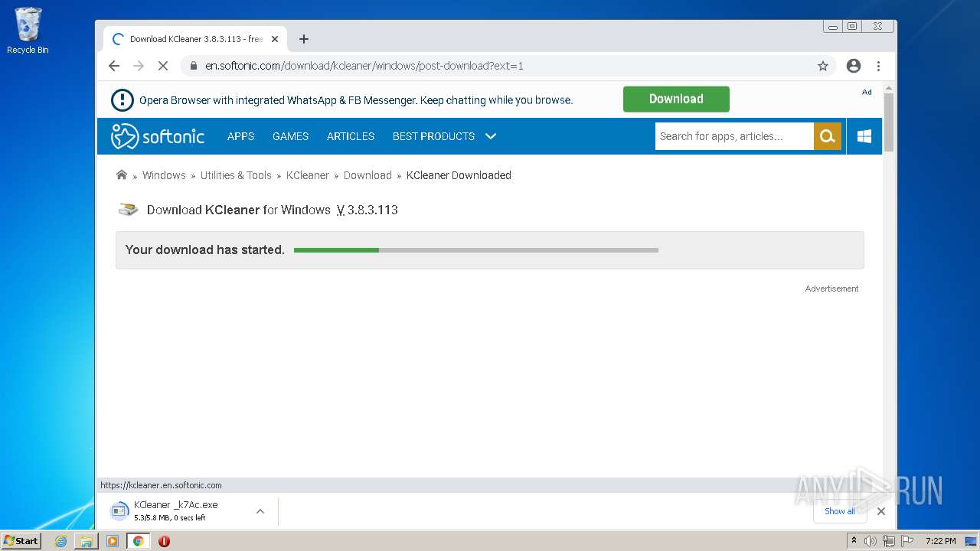This screenshot has height=551, width=980.
Task: Stop page loading with the X button
Action: point(163,66)
